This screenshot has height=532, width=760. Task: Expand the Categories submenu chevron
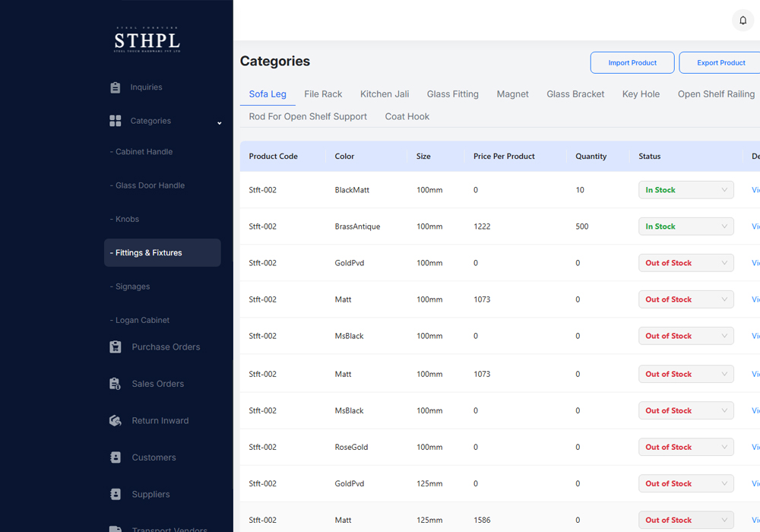pyautogui.click(x=220, y=122)
